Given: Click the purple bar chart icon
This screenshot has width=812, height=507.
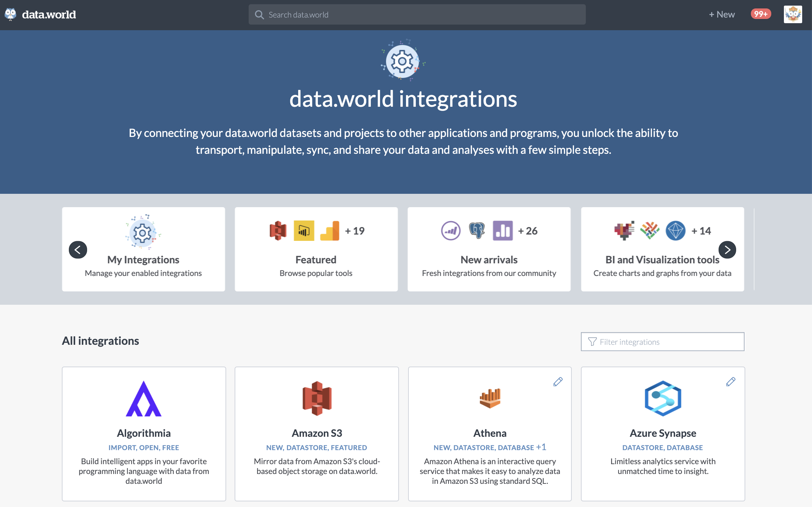Looking at the screenshot, I should (503, 231).
